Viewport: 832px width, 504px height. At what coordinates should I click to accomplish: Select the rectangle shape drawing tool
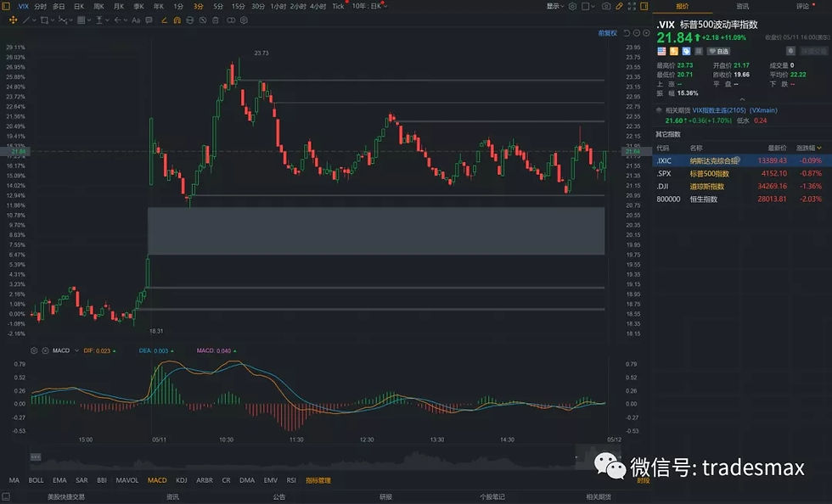[x=44, y=20]
